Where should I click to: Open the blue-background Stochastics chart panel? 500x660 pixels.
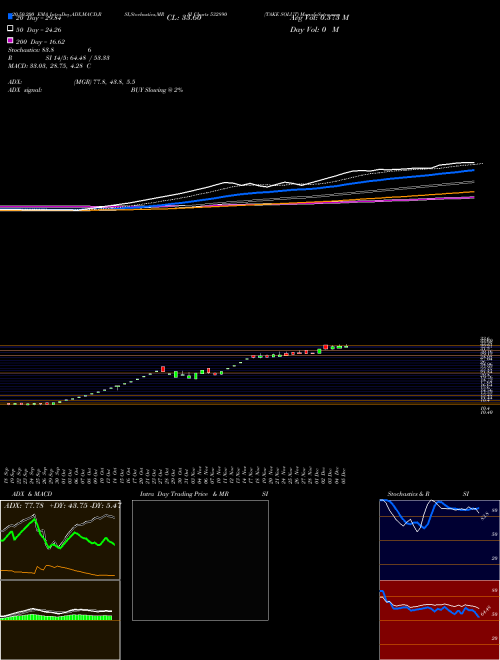(440, 540)
